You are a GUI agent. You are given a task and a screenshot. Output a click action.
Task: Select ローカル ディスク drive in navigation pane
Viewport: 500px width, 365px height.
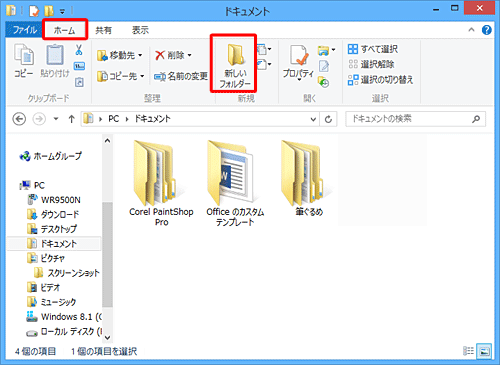(x=64, y=332)
